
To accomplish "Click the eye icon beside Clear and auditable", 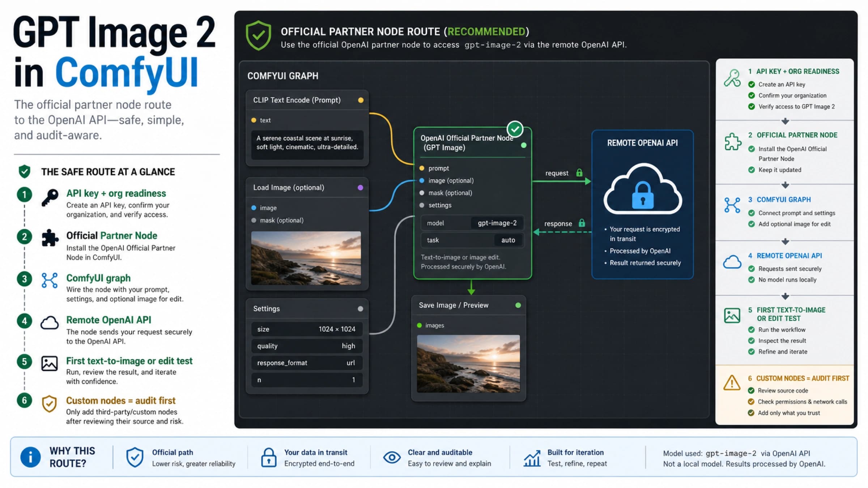I will tap(392, 457).
